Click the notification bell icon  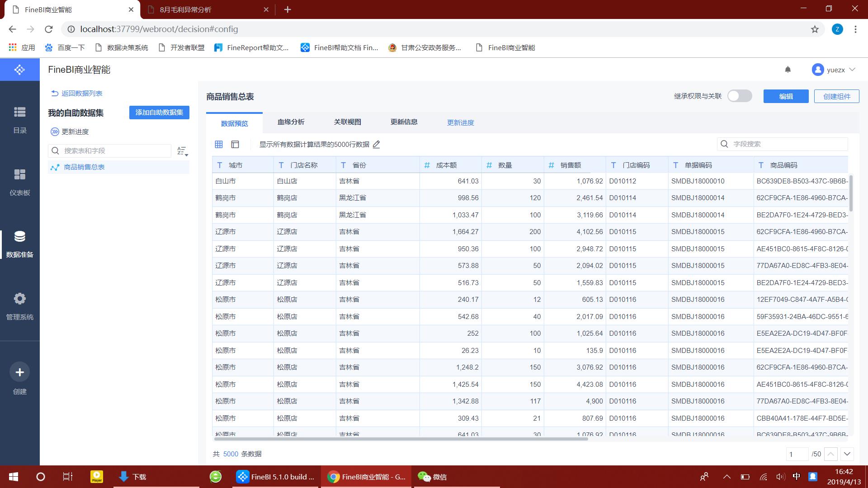[x=788, y=70]
